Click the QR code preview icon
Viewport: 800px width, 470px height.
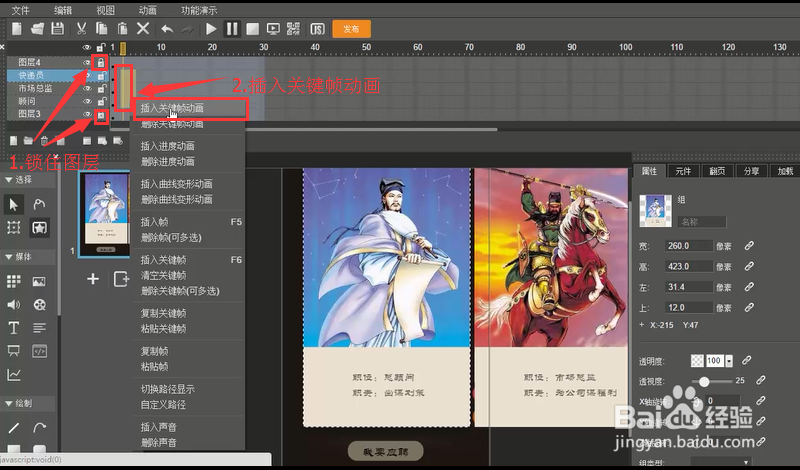pos(293,29)
